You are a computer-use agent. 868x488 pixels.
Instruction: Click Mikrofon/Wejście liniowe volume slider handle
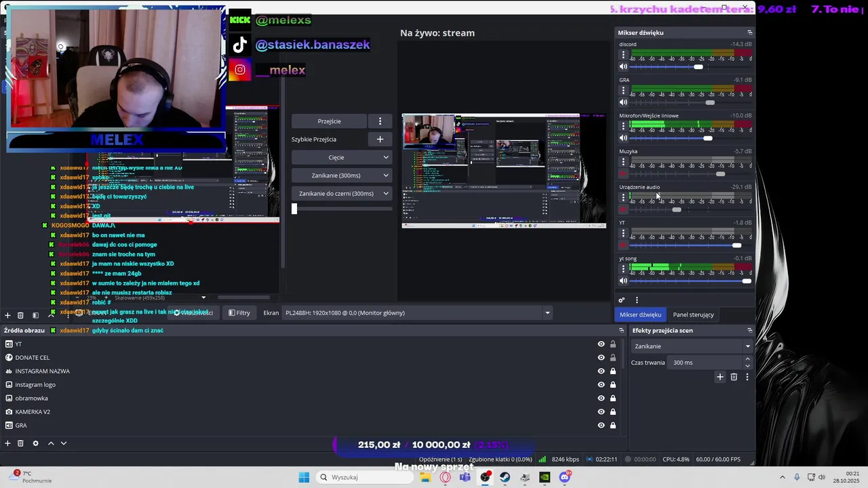(x=708, y=138)
